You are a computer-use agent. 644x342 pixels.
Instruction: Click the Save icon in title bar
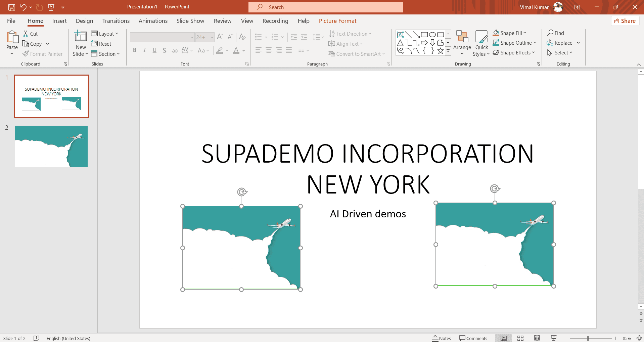coord(12,7)
